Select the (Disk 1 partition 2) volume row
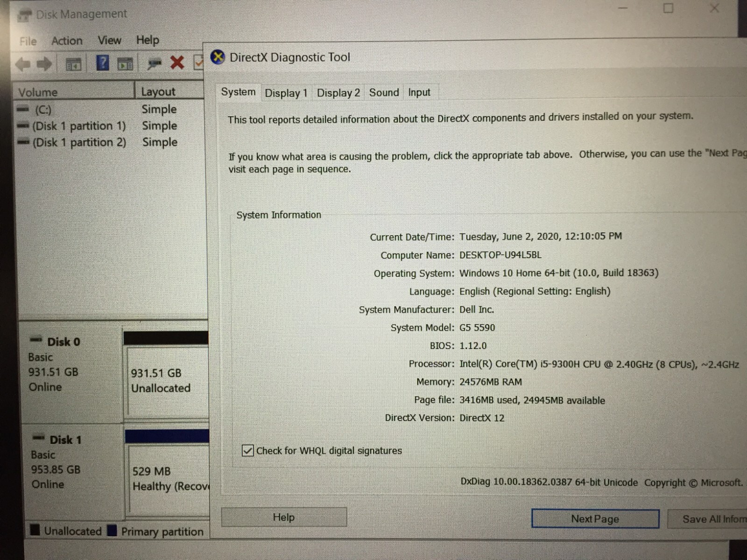 point(110,142)
